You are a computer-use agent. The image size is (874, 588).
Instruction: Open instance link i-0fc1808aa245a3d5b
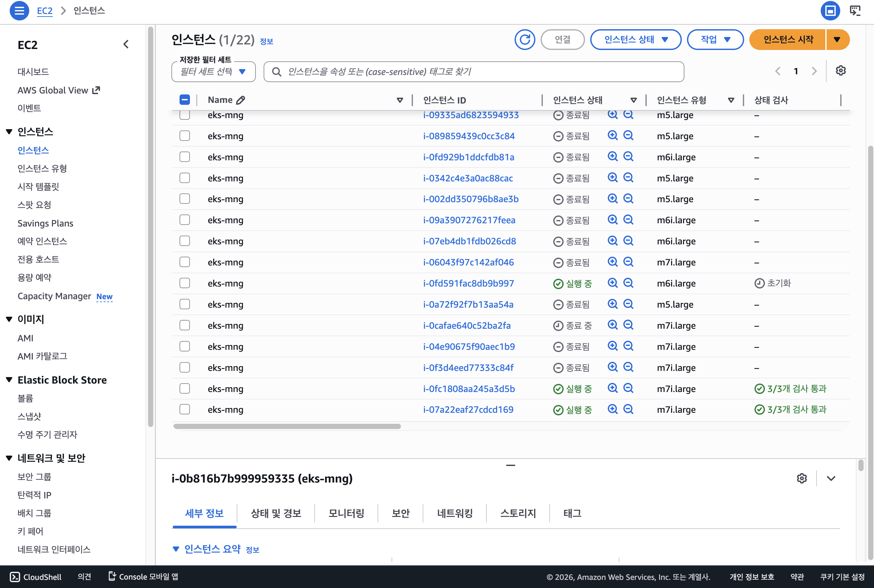pos(469,388)
